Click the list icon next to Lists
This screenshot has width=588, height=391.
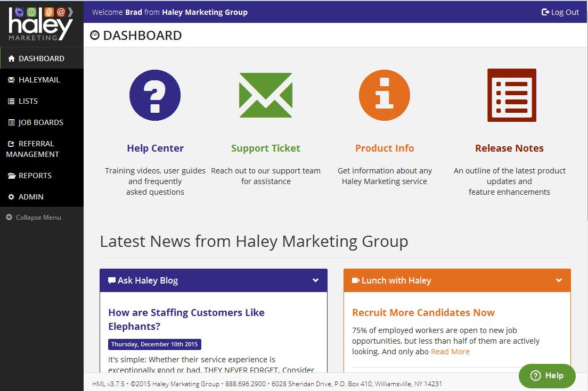(11, 101)
